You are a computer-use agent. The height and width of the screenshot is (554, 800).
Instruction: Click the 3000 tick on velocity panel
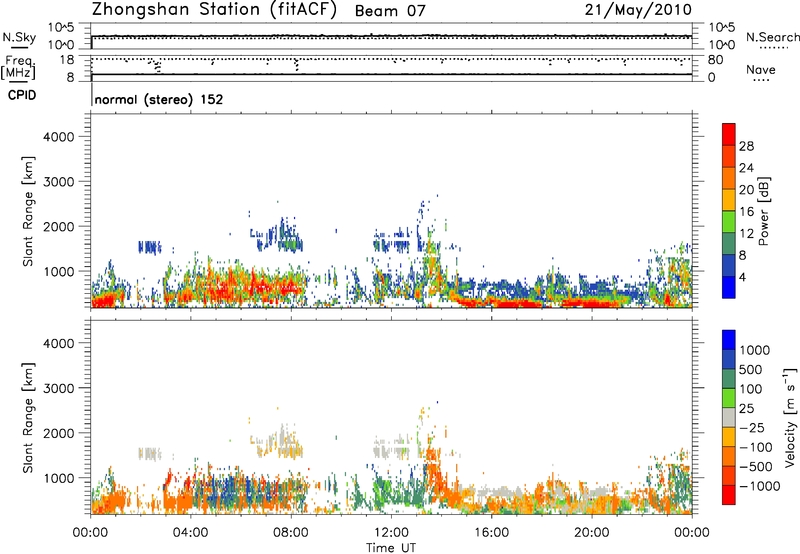[58, 388]
